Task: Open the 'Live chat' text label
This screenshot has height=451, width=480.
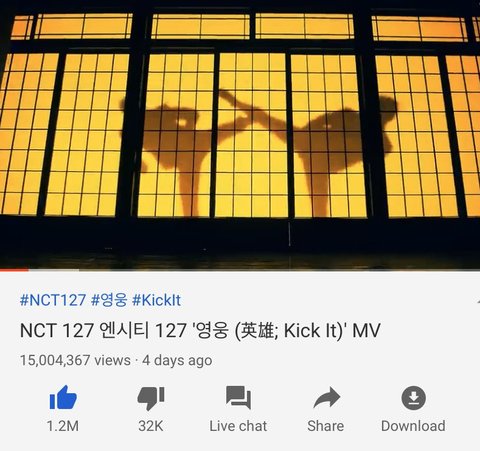Action: 238,426
